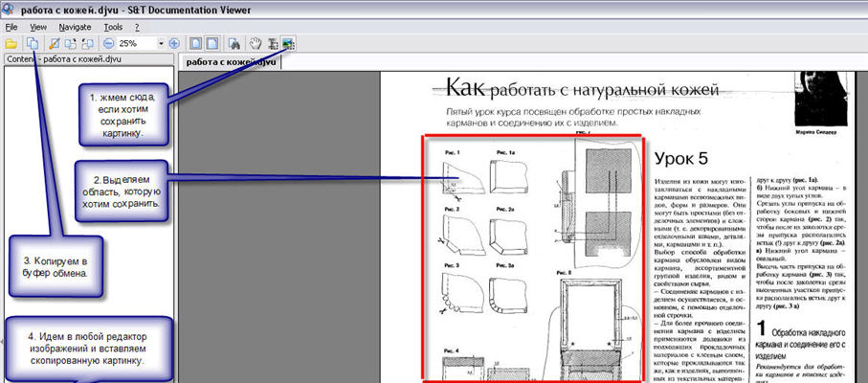Zoom out with the minus button
Viewport: 868px width, 383px height.
pyautogui.click(x=109, y=43)
